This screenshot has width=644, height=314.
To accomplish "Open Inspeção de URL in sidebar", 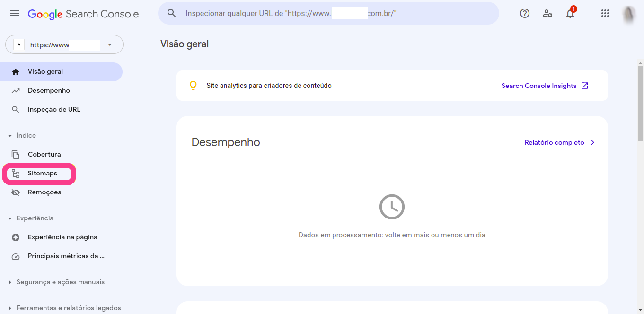I will point(62,110).
